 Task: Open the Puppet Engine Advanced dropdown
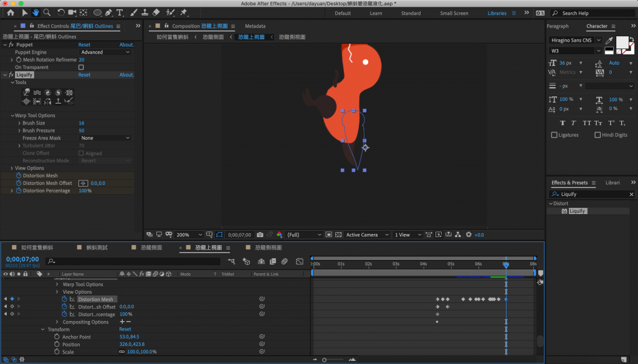coord(105,52)
